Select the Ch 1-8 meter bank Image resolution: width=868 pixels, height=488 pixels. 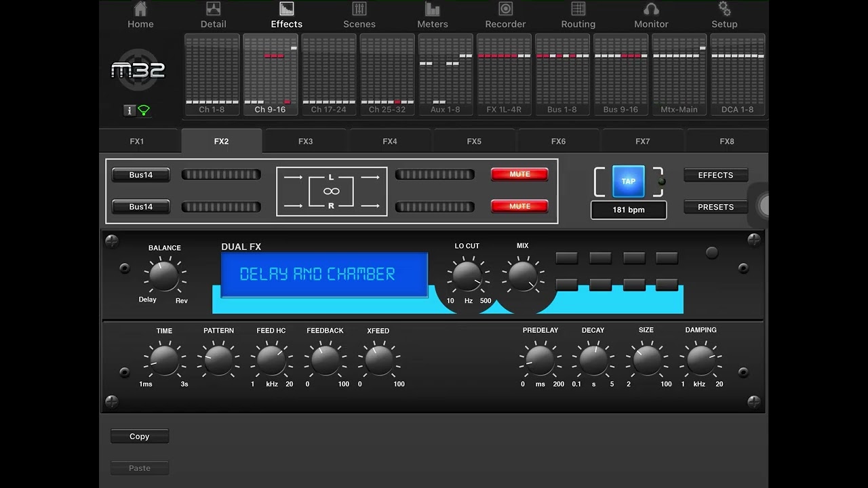pyautogui.click(x=212, y=75)
